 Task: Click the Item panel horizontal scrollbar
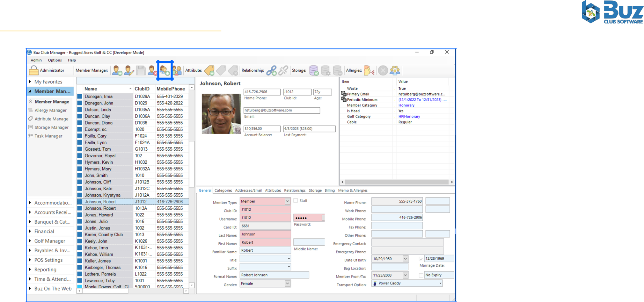tap(397, 182)
